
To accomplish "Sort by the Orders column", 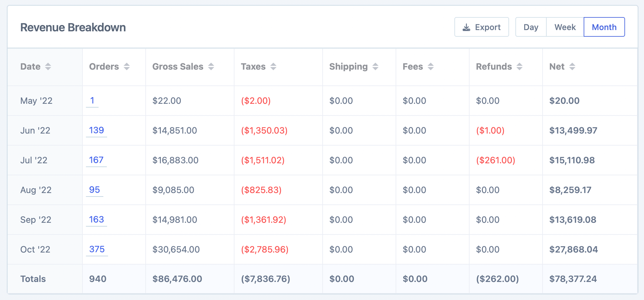I will [126, 67].
